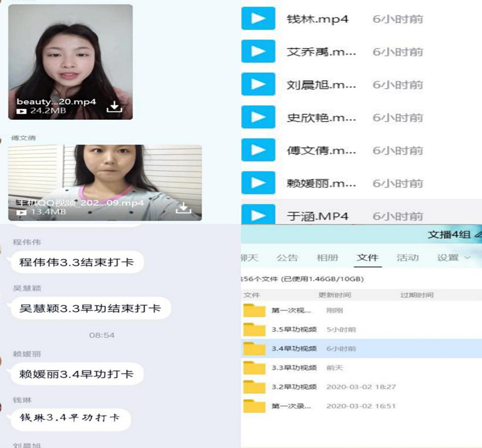Switch to the 相册 tab

327,258
